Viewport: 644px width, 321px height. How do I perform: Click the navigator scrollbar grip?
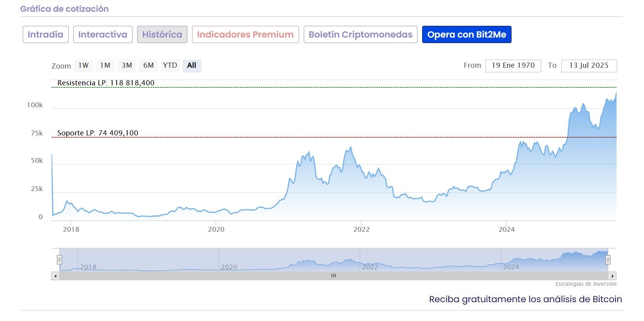pos(334,276)
